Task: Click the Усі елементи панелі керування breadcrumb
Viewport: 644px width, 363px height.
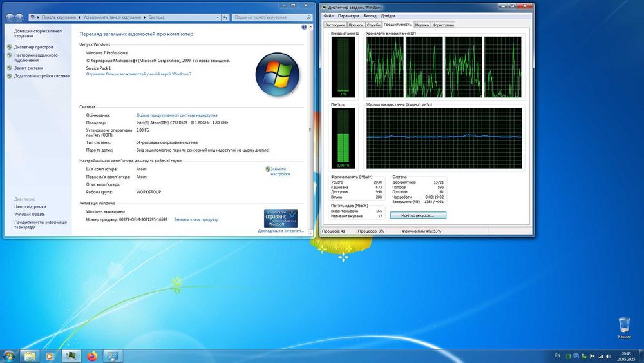Action: click(x=112, y=17)
